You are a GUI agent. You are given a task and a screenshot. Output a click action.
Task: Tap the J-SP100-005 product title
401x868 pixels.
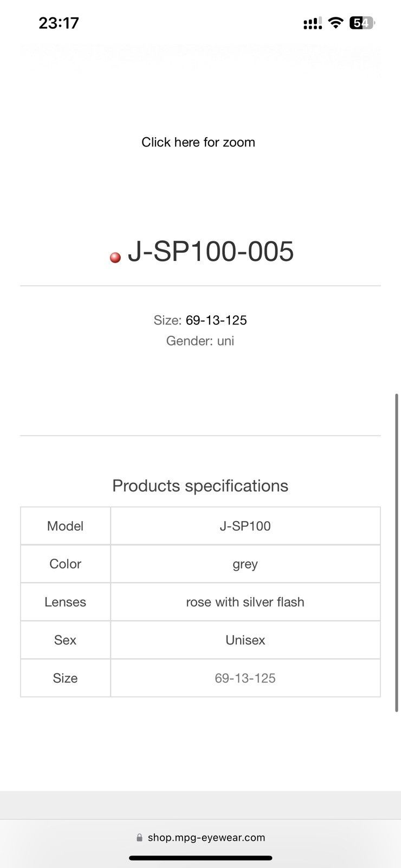point(210,252)
